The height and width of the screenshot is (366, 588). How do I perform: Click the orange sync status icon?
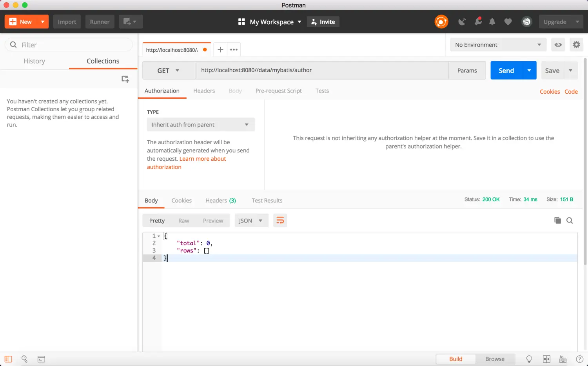[x=441, y=22]
